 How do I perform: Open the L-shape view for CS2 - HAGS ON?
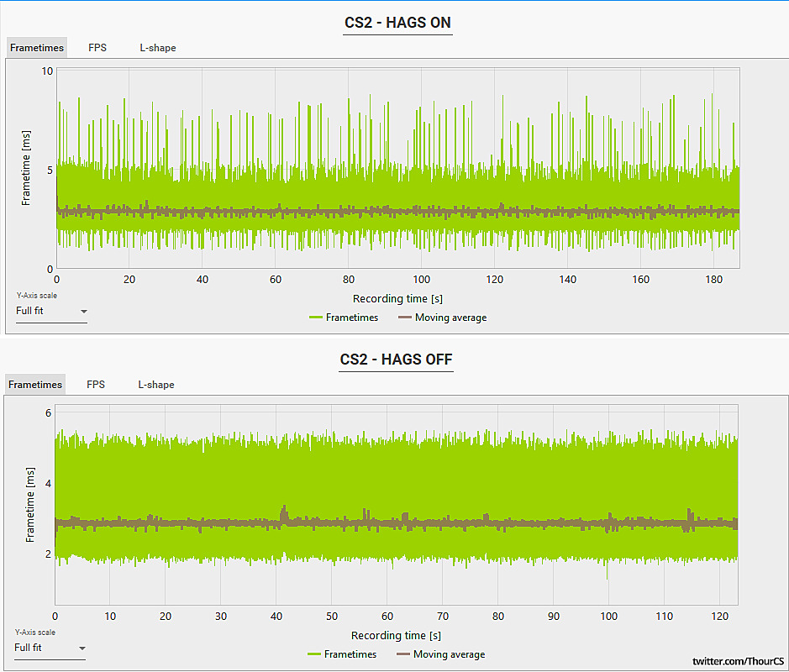(158, 48)
